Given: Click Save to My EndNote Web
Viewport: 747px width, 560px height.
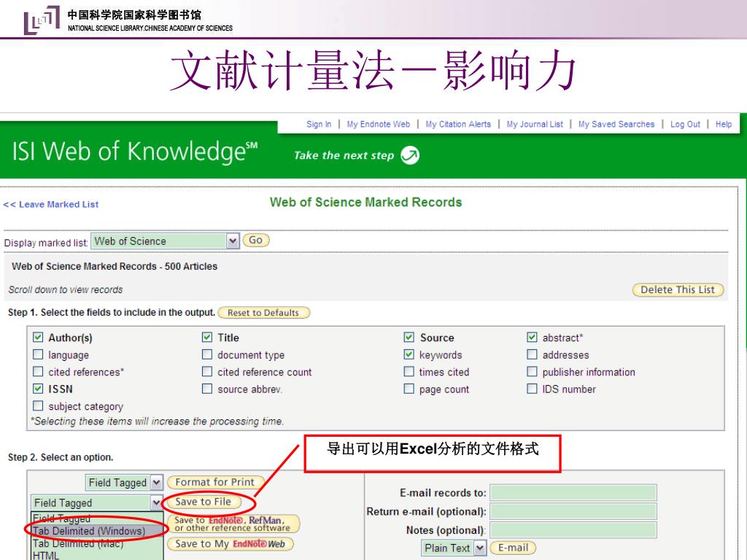Looking at the screenshot, I should tap(231, 544).
